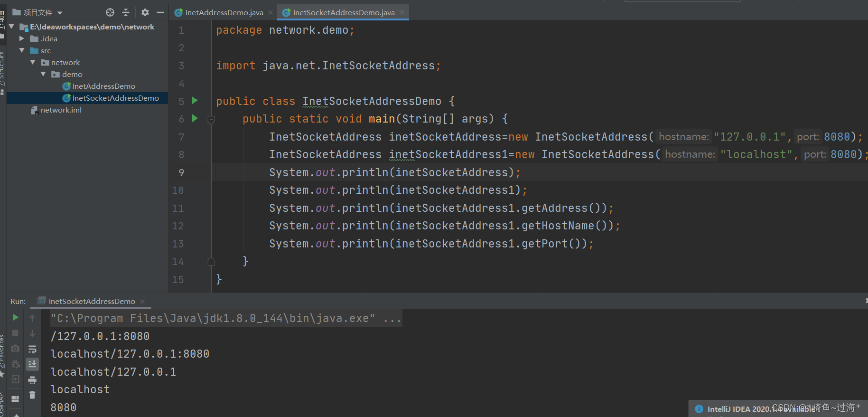Image resolution: width=868 pixels, height=417 pixels.
Task: Click console output '8080' line
Action: point(64,408)
